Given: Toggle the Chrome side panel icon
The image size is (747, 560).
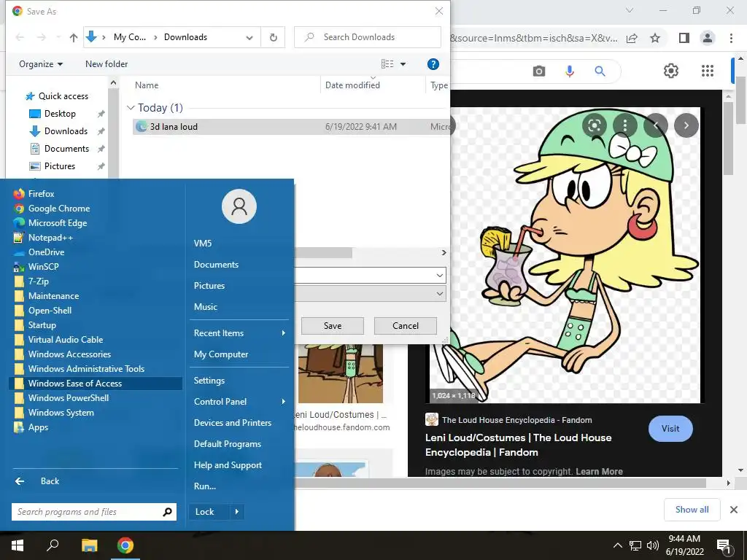Looking at the screenshot, I should pyautogui.click(x=684, y=38).
